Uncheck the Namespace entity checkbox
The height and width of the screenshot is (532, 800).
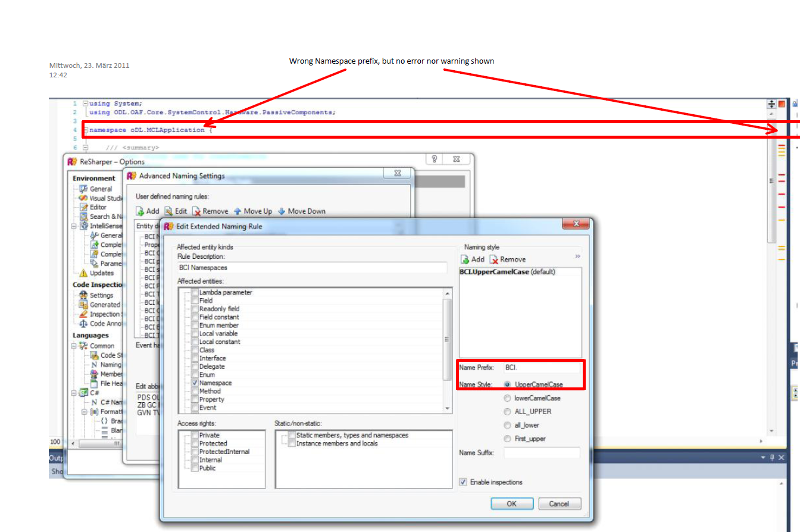(195, 383)
